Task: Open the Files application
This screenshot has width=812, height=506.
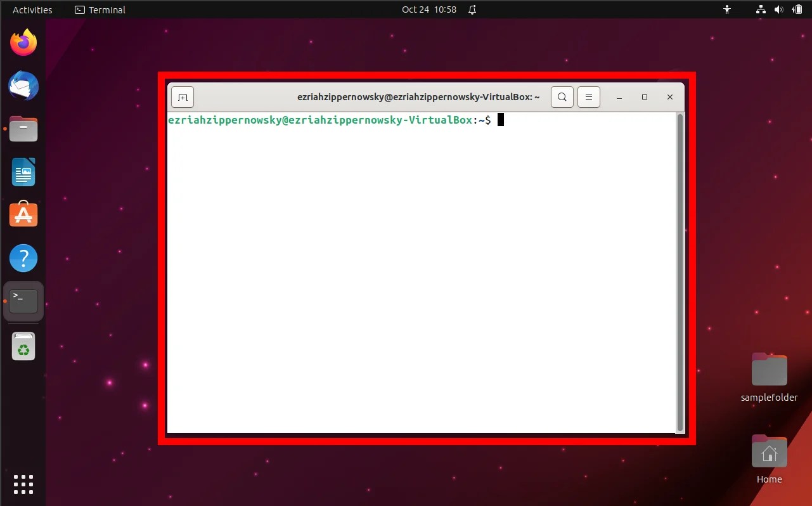Action: pyautogui.click(x=23, y=129)
